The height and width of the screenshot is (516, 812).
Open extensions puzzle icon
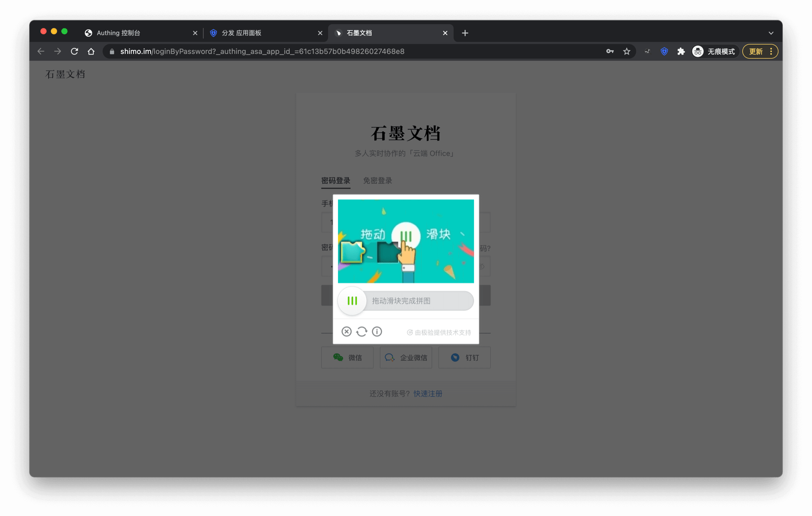[681, 52]
